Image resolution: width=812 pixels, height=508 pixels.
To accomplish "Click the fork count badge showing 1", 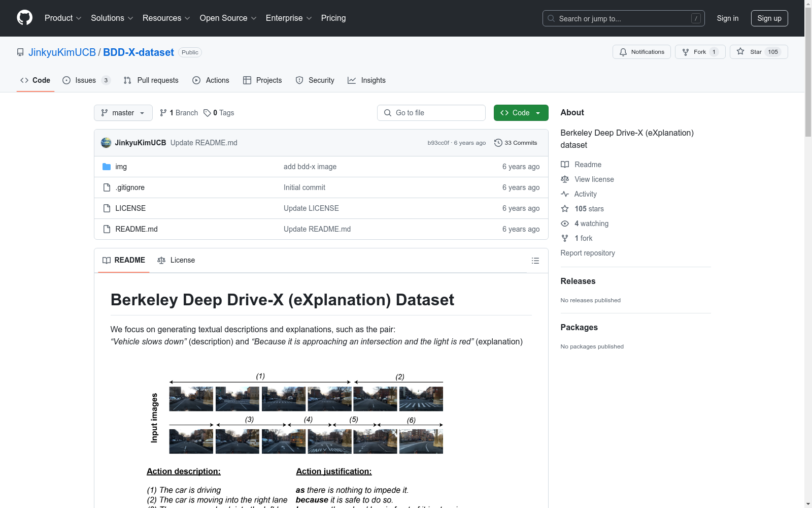I will point(714,52).
